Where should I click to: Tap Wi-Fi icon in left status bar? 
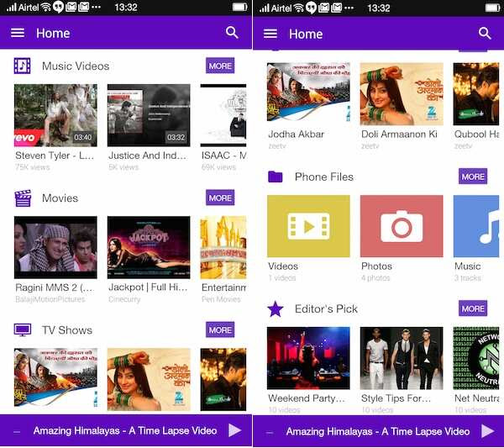pos(46,8)
